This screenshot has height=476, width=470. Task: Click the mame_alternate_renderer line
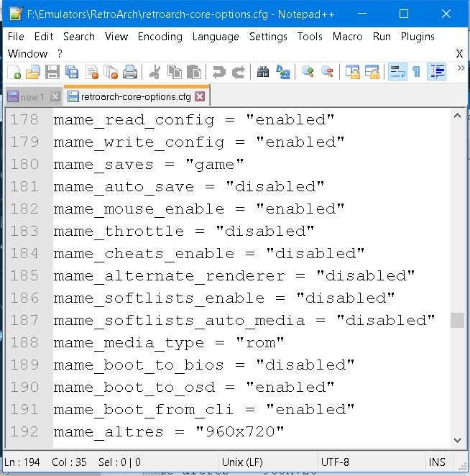234,276
